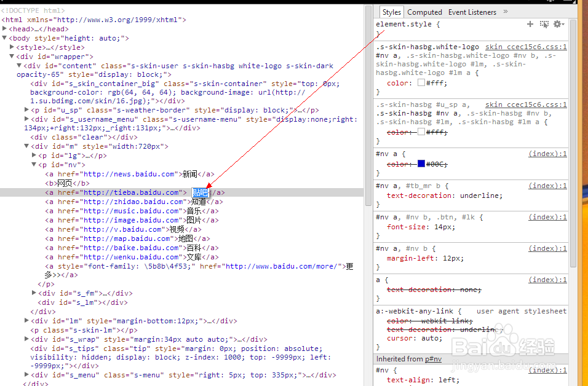Select the div class="clear" row
Screen dimensions: 588x386
[x=84, y=137]
